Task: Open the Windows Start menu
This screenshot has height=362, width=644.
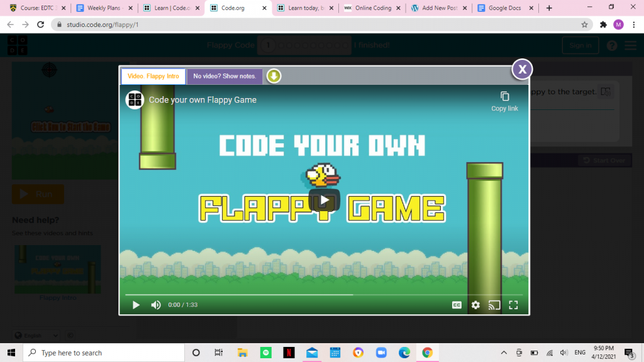Action: click(11, 353)
